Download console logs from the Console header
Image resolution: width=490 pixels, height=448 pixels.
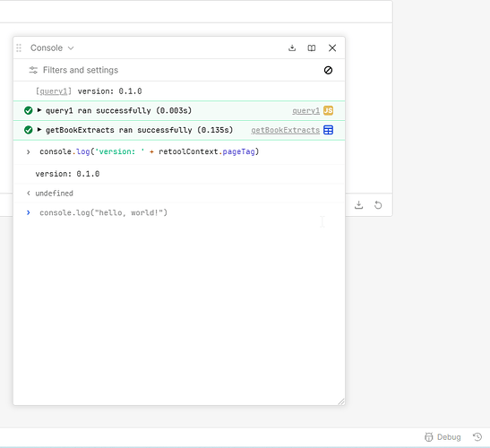click(x=292, y=47)
